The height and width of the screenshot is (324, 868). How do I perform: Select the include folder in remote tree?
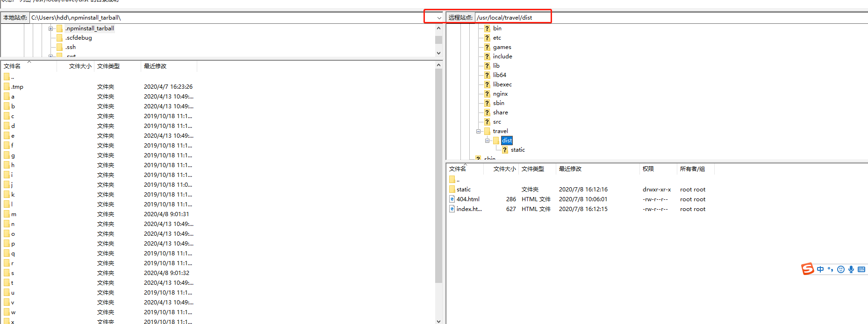[x=502, y=56]
